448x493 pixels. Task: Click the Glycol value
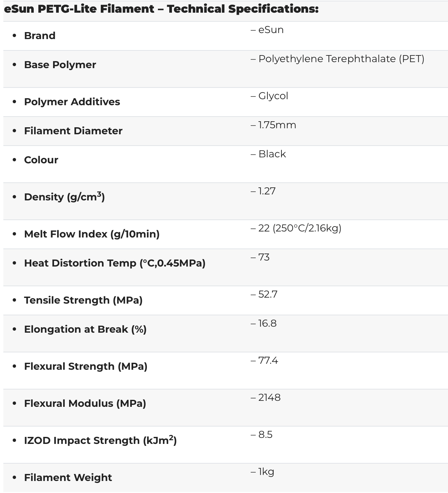tap(269, 96)
